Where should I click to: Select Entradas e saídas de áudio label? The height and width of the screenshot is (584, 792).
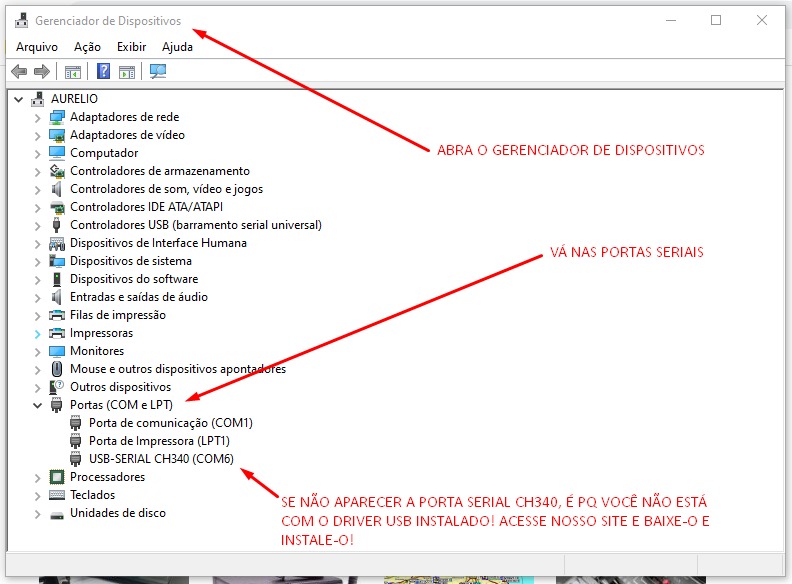(139, 297)
